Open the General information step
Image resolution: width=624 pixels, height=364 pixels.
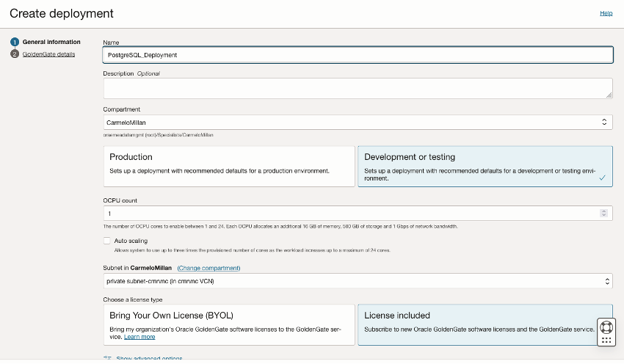[51, 42]
